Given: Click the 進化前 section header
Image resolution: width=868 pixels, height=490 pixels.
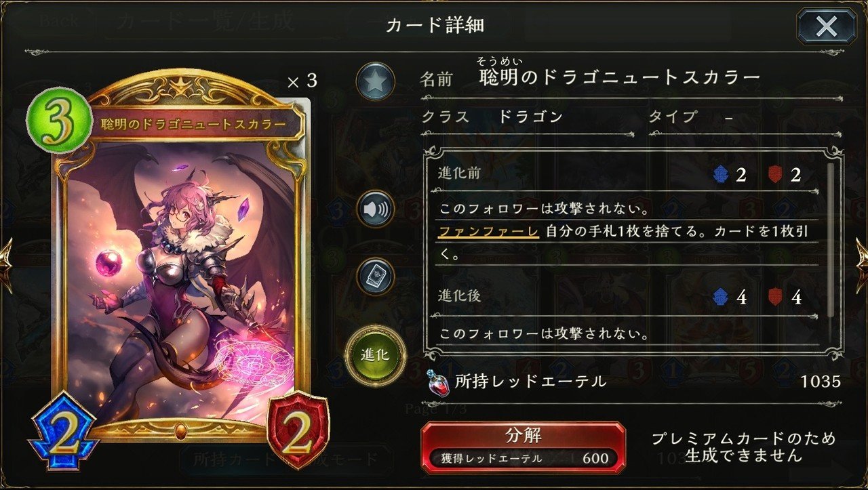Looking at the screenshot, I should (461, 173).
